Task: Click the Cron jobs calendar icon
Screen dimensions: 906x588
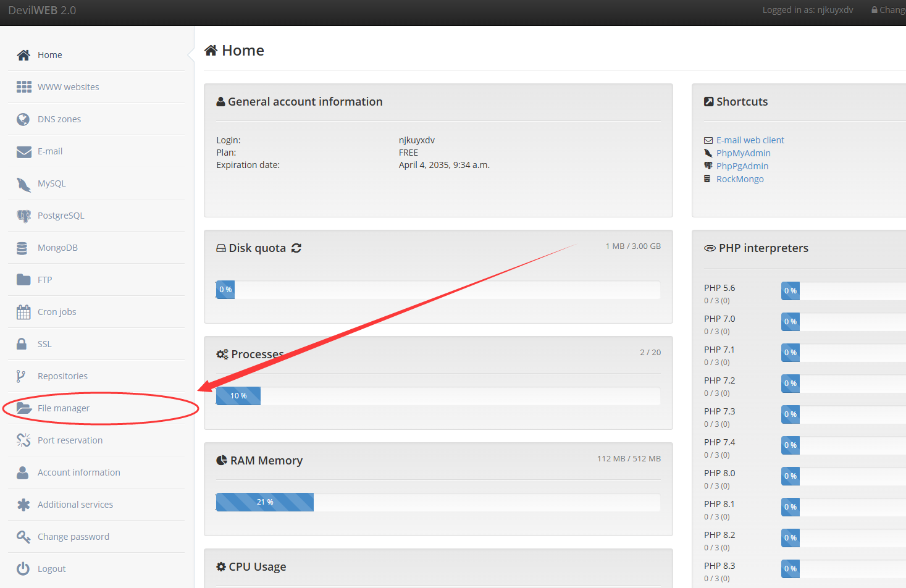Action: [x=23, y=311]
